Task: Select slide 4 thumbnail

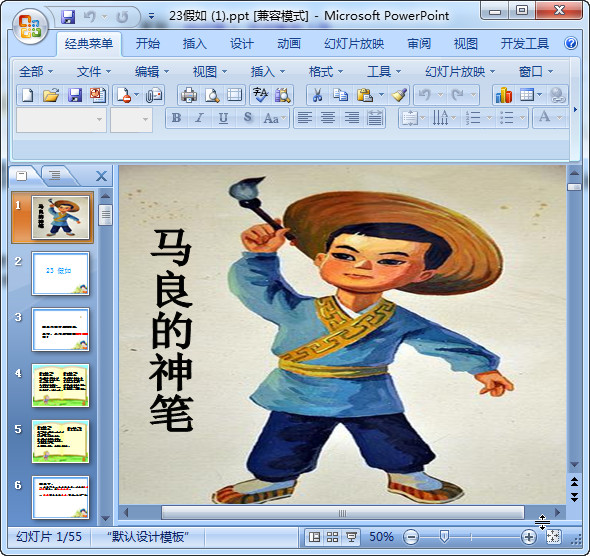Action: pyautogui.click(x=60, y=386)
